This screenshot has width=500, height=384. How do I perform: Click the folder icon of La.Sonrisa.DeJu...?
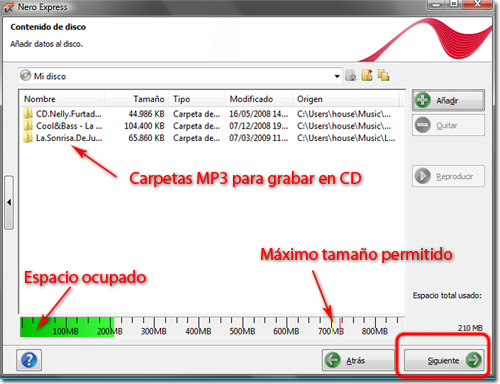pyautogui.click(x=28, y=138)
